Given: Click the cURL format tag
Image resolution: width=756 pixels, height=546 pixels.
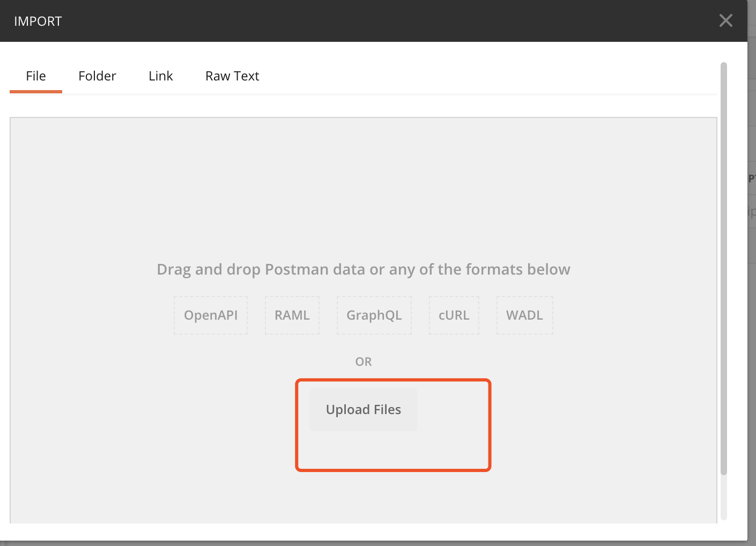Looking at the screenshot, I should pos(454,315).
